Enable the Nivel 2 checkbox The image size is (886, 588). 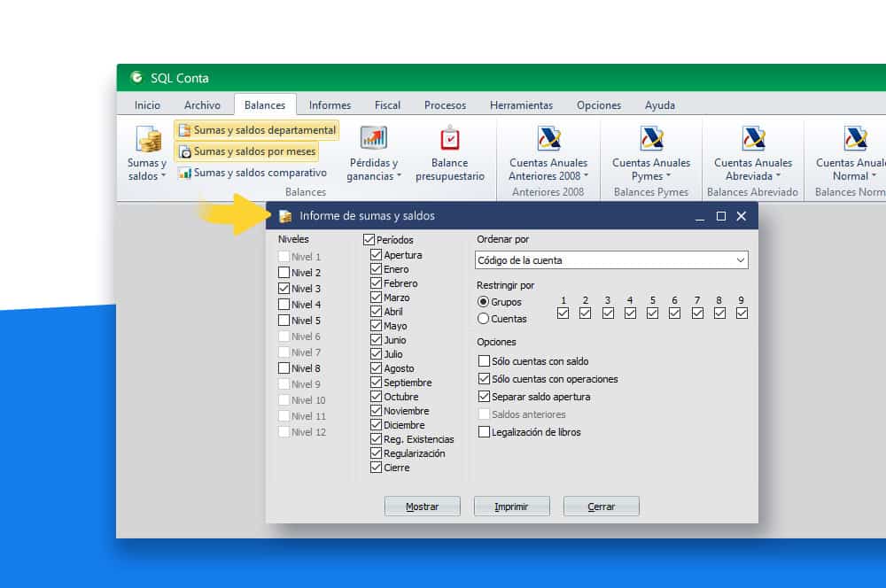284,273
